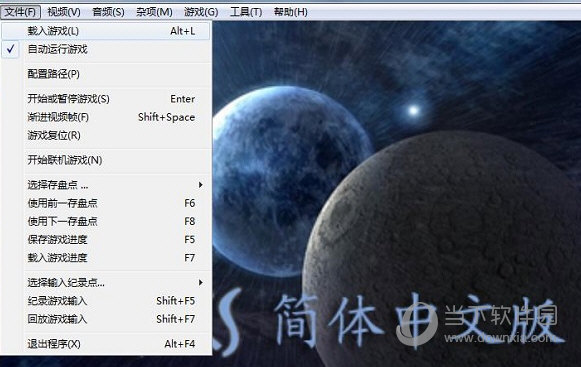Viewport: 581px width, 367px height.
Task: Toggle the 自动运行游戏 checked option
Action: click(x=106, y=49)
